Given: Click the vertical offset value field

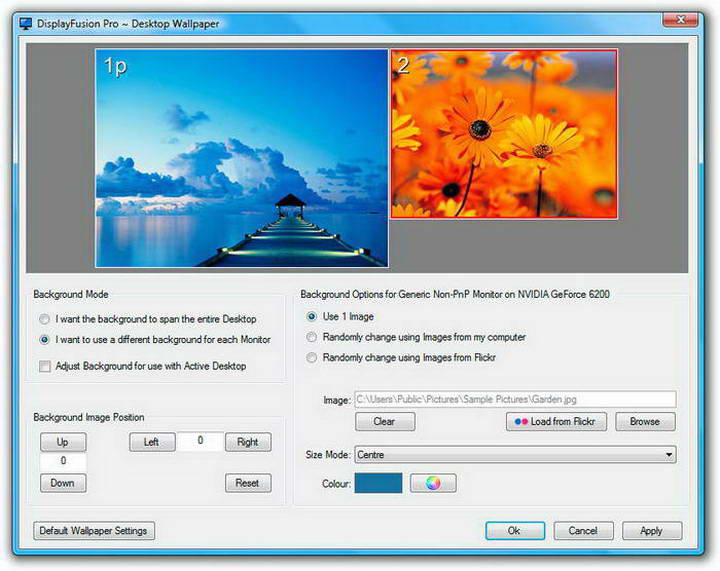Looking at the screenshot, I should [x=63, y=461].
